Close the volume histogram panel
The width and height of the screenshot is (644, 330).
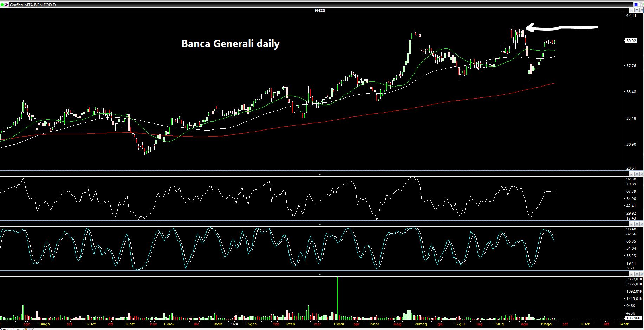tap(642, 274)
